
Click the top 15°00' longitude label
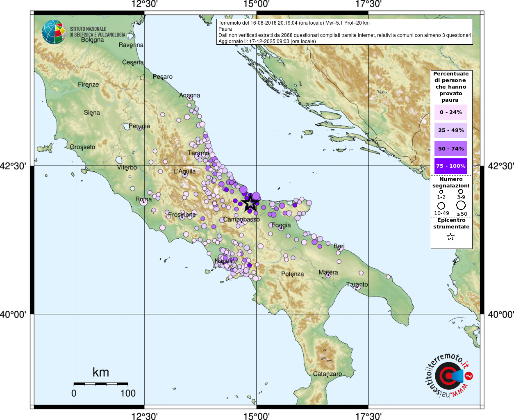[257, 4]
